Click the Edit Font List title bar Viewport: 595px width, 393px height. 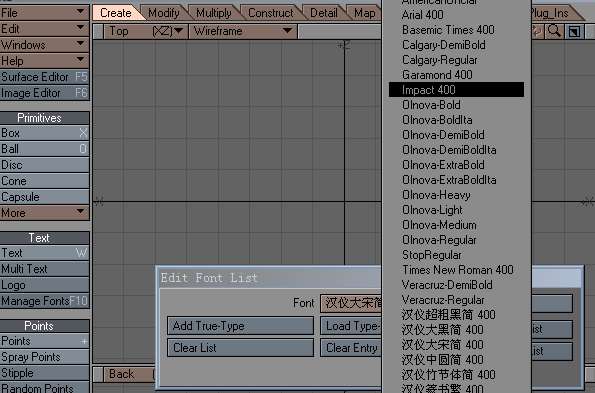pos(270,278)
